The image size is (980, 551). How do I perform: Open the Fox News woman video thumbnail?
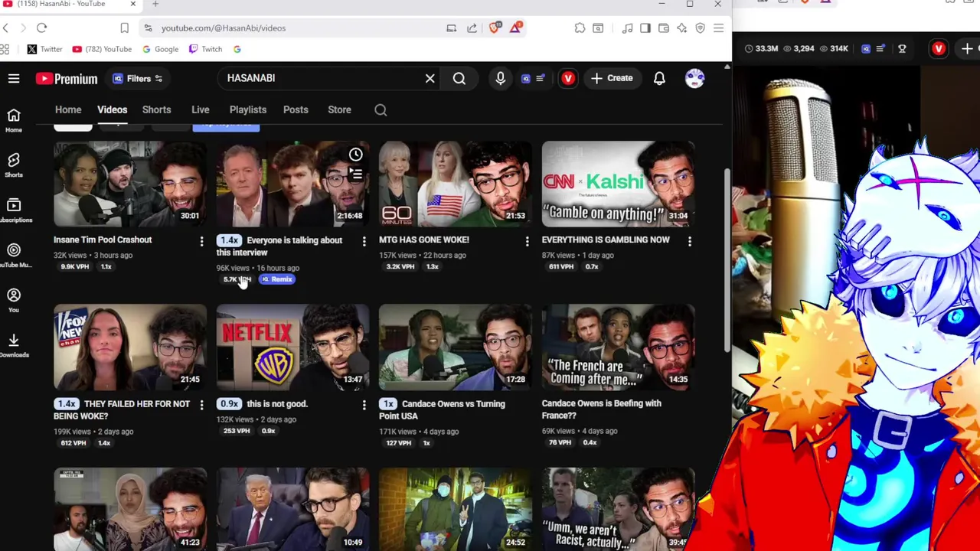point(130,347)
